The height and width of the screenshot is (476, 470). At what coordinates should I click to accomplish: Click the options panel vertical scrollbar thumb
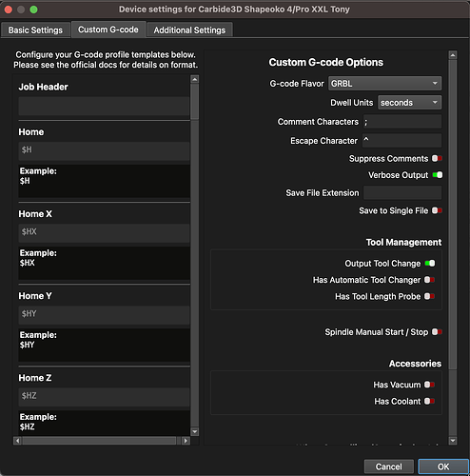point(453,214)
